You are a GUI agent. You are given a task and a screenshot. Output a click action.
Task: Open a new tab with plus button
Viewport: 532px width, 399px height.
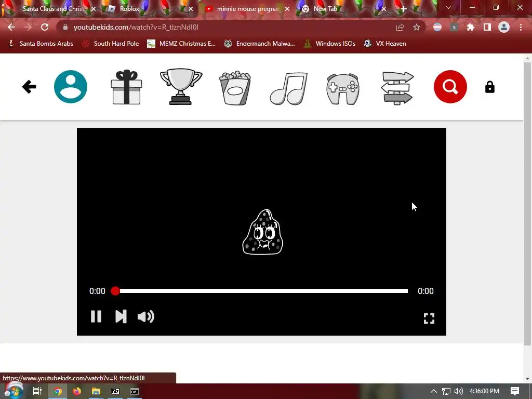pos(403,9)
